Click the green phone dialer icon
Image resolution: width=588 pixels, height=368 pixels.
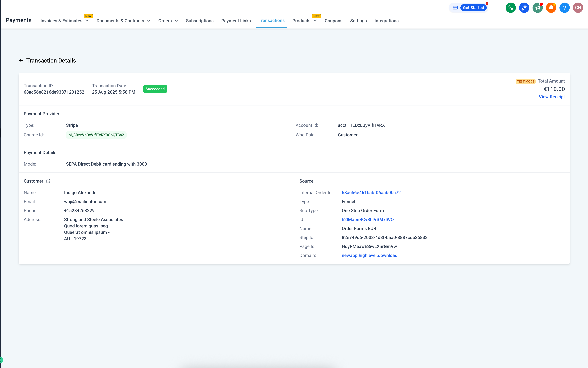(511, 8)
